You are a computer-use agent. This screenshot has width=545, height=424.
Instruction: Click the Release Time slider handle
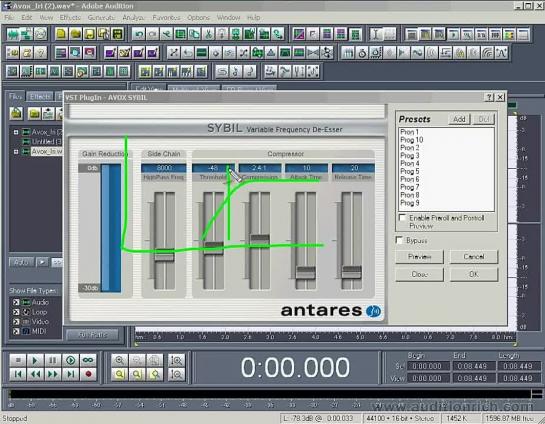(352, 272)
